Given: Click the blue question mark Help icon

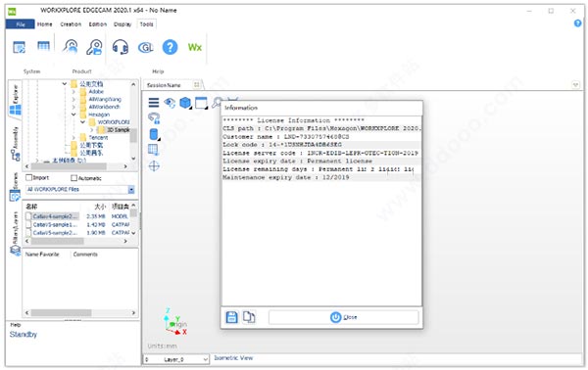Looking at the screenshot, I should [x=170, y=47].
